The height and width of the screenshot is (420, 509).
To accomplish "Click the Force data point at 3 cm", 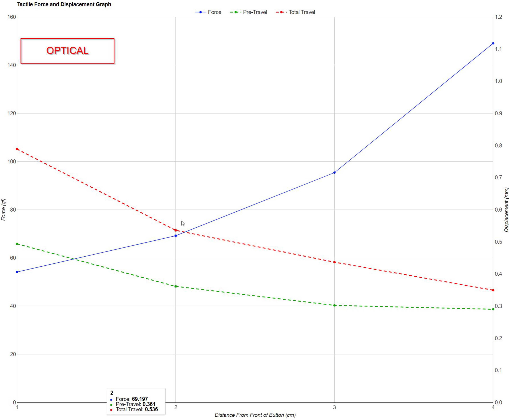I will pyautogui.click(x=334, y=172).
